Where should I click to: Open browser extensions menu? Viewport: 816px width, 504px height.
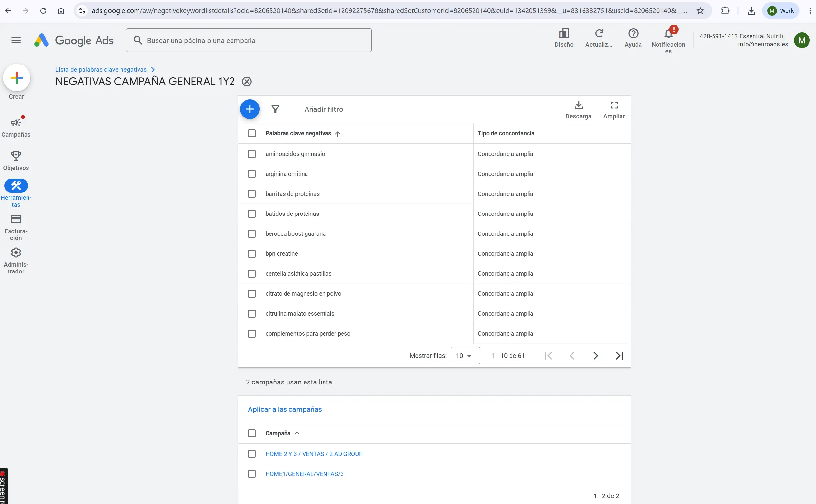point(725,11)
